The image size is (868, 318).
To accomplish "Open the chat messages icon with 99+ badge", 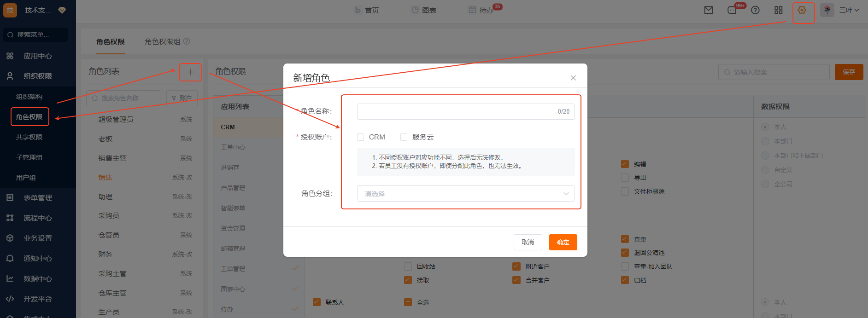I will tap(732, 10).
